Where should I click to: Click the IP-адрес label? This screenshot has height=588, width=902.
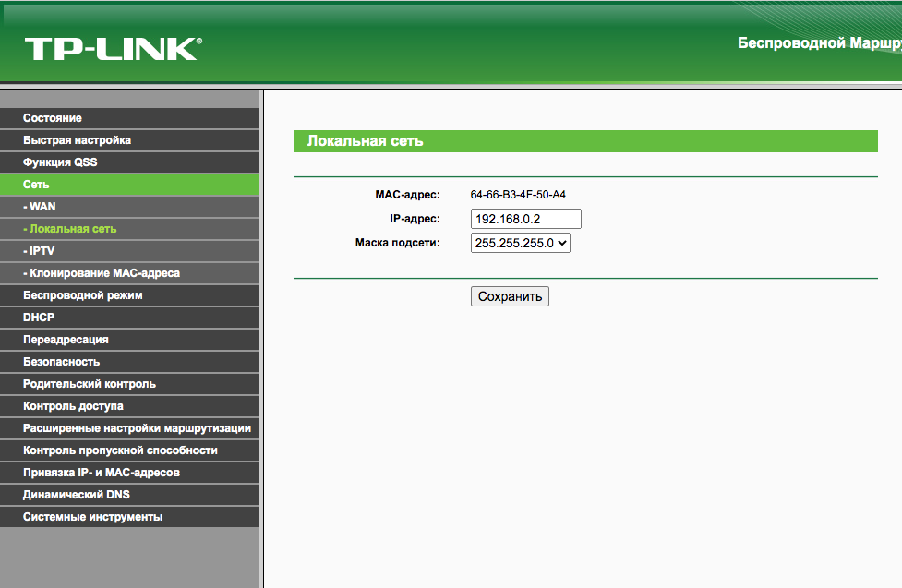coord(415,219)
